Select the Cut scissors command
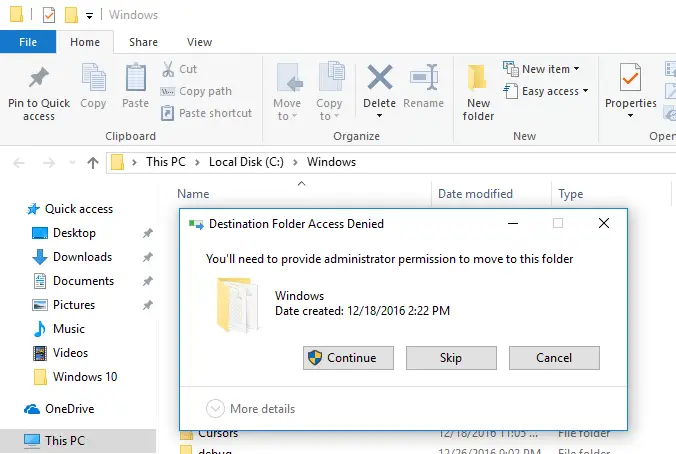Image resolution: width=676 pixels, height=454 pixels. click(179, 69)
